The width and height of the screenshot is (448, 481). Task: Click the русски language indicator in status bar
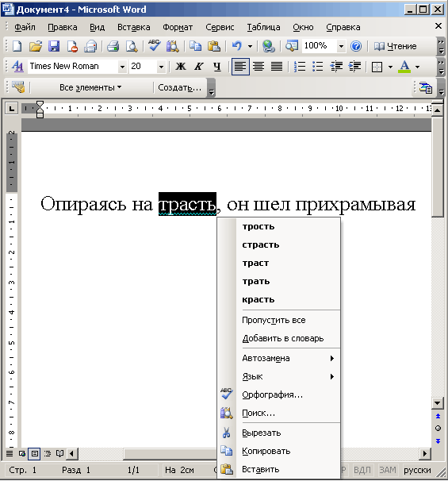pos(417,470)
